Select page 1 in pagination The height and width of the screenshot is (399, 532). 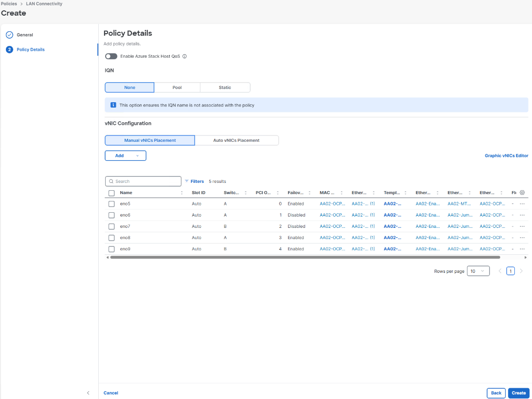[x=510, y=271]
